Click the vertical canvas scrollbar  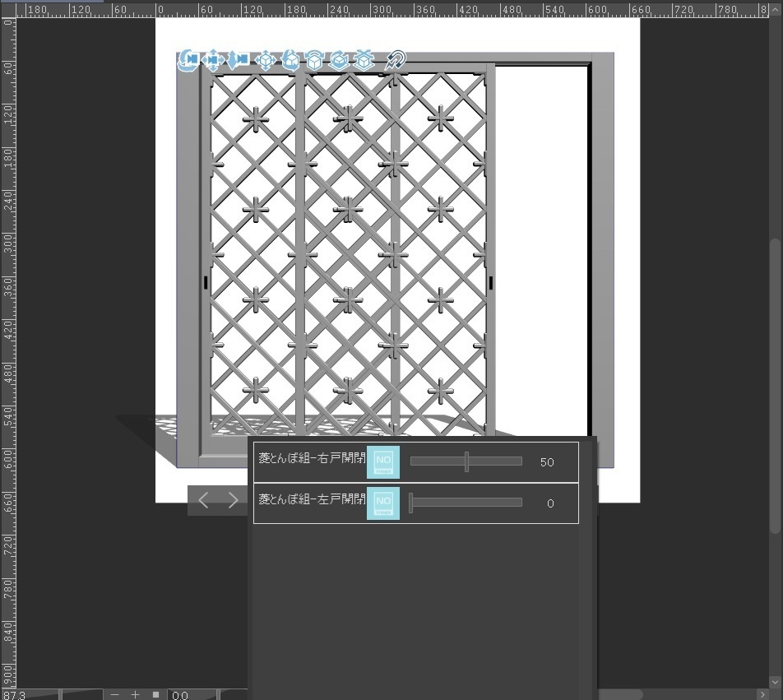coord(775,386)
